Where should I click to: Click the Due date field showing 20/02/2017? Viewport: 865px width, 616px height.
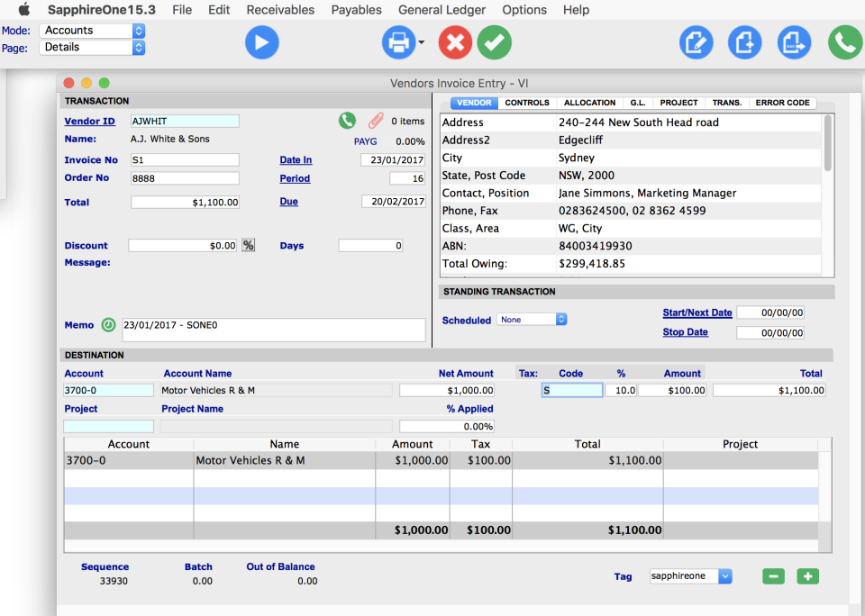(394, 202)
